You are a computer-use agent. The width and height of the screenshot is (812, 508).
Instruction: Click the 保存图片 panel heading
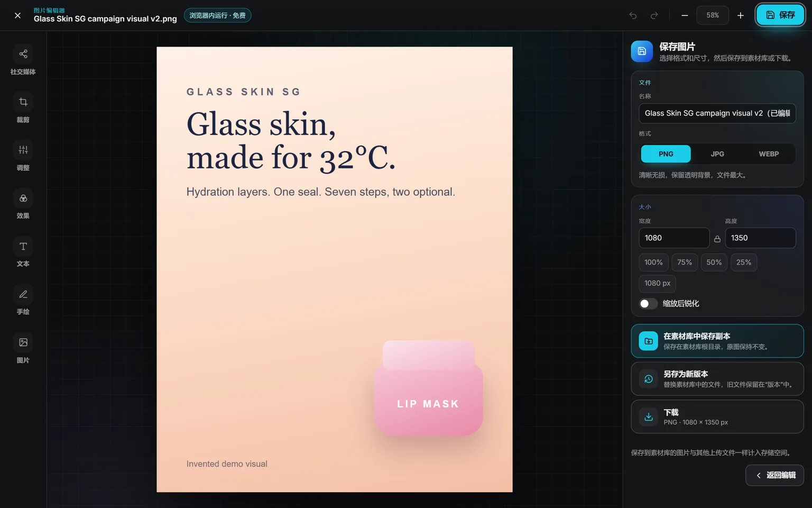click(x=677, y=47)
